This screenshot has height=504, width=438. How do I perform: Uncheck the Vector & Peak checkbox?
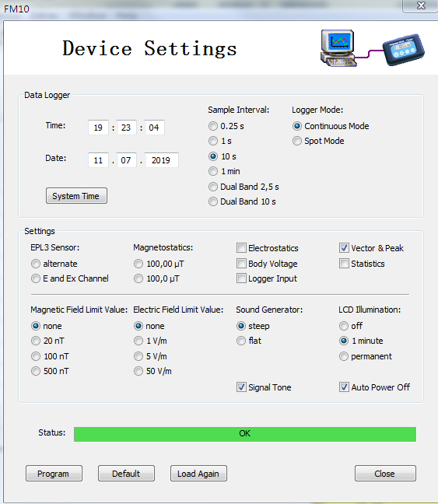344,248
